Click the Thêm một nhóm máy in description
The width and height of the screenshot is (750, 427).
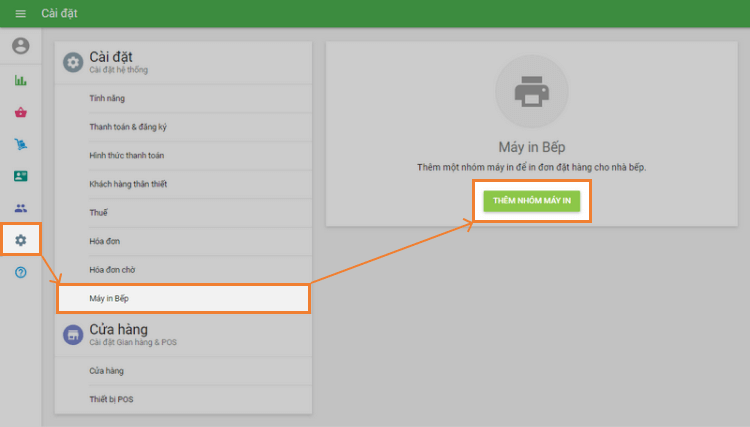[531, 167]
